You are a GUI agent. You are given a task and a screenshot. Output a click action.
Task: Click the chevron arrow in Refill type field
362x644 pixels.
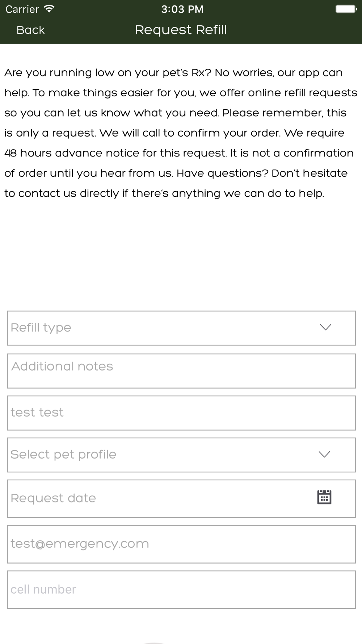pyautogui.click(x=325, y=327)
